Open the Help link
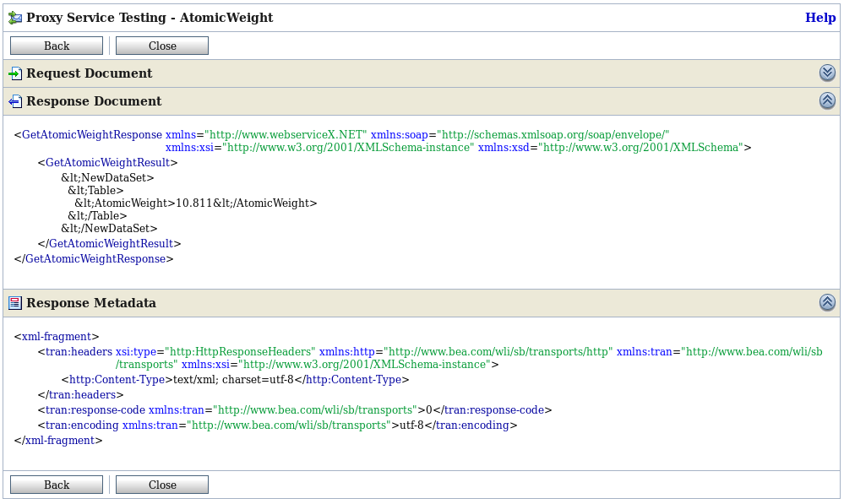844x504 pixels. coord(820,18)
